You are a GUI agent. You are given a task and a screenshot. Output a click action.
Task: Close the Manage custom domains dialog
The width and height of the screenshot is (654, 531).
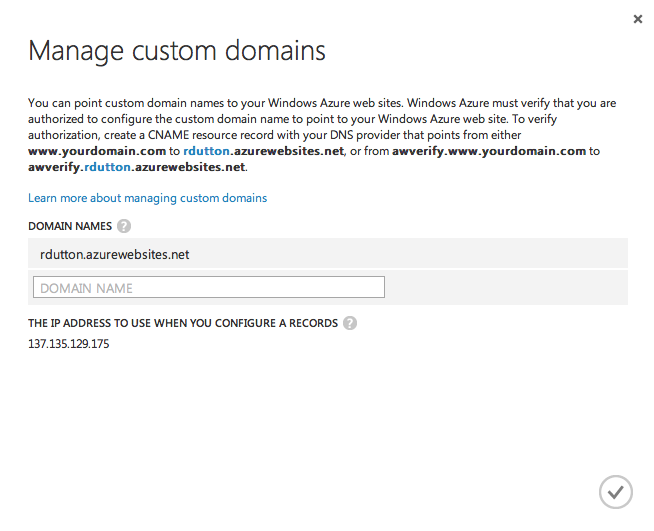pos(637,19)
